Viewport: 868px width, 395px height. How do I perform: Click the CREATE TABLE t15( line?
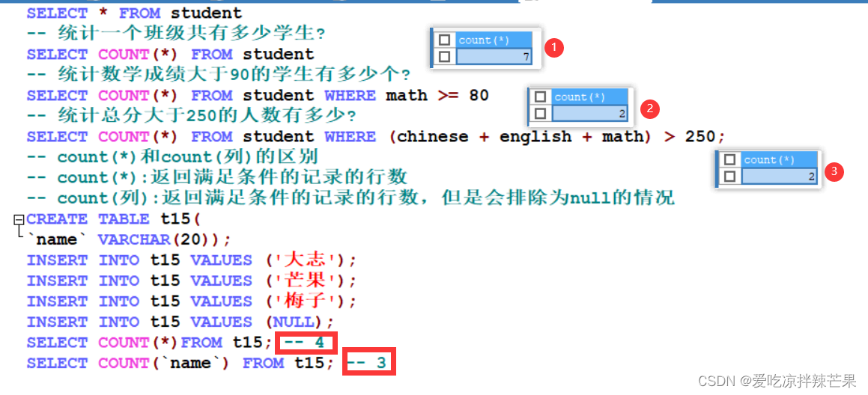click(114, 219)
